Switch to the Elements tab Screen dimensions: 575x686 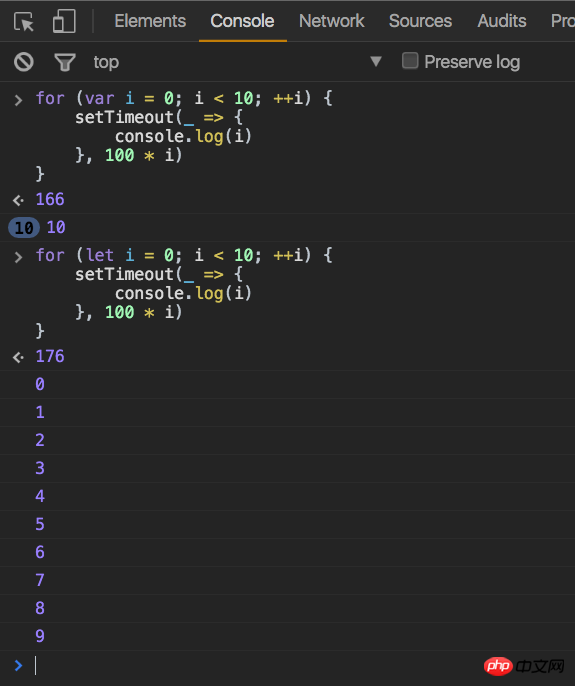click(150, 21)
